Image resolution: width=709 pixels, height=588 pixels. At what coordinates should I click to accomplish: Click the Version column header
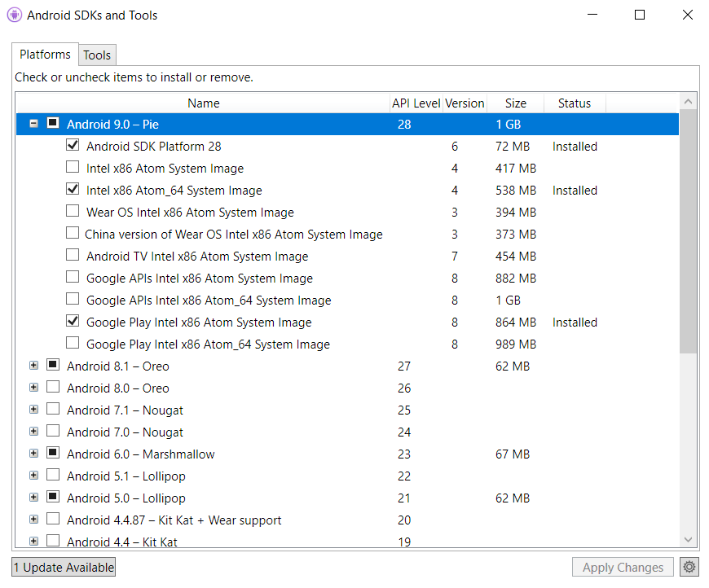[465, 103]
